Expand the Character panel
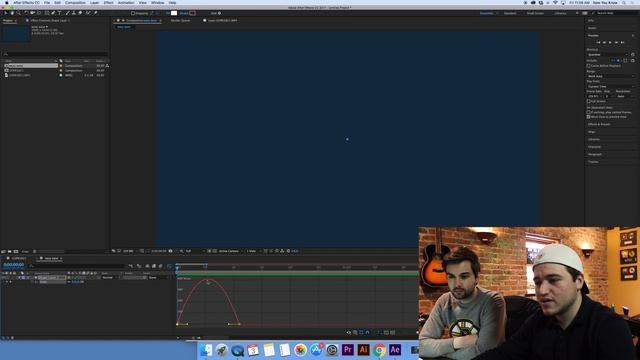The height and width of the screenshot is (360, 640). 594,147
